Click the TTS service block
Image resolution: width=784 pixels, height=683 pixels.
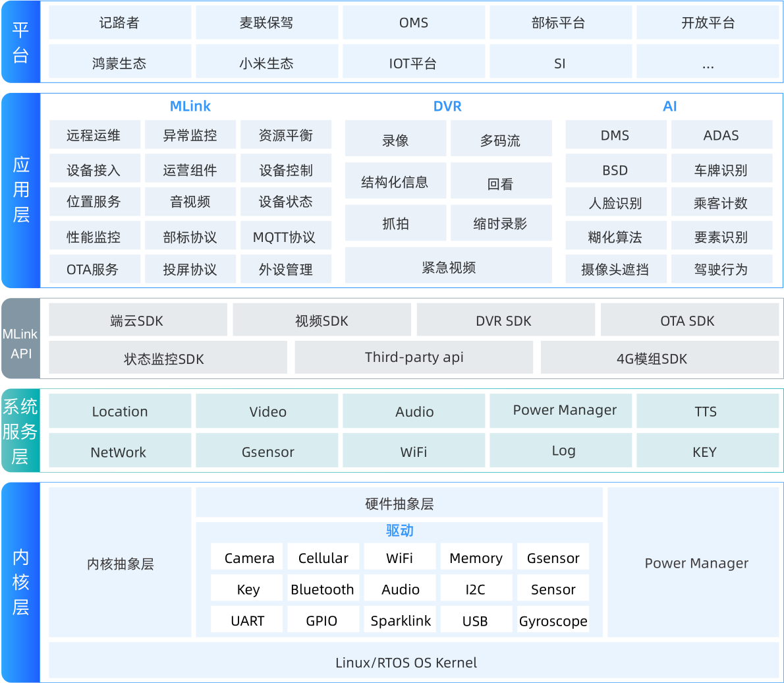coord(708,411)
